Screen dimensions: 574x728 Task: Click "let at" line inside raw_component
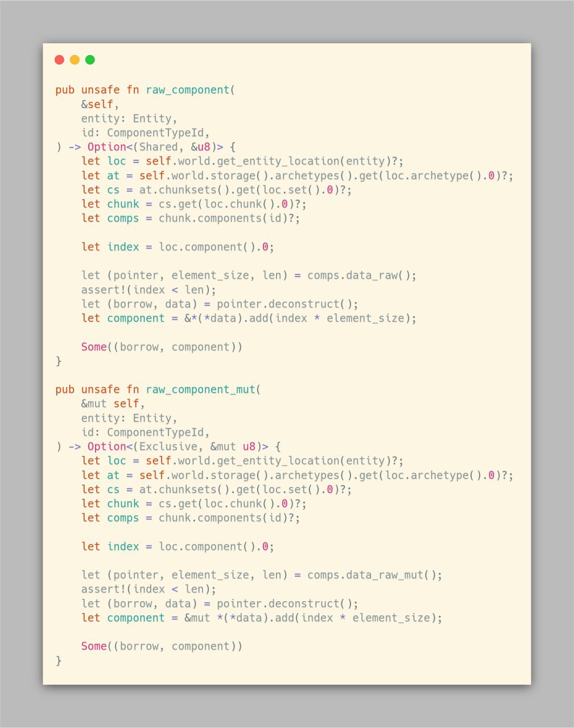coord(297,176)
